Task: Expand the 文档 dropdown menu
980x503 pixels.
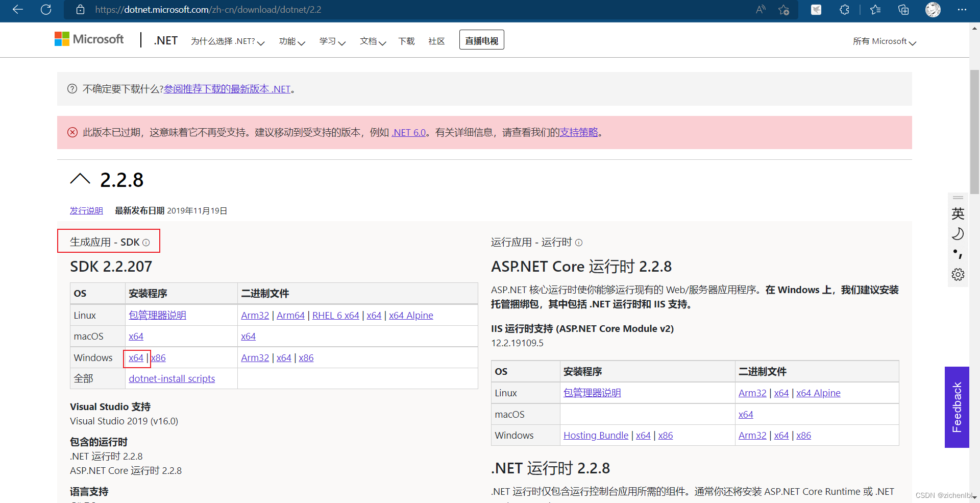Action: coord(373,41)
